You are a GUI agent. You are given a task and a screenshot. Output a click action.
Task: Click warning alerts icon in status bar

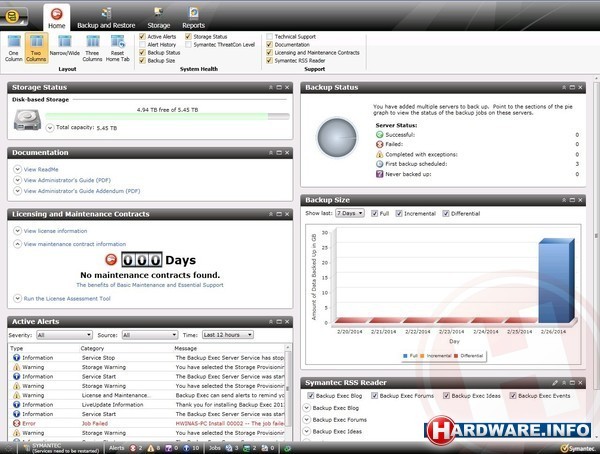(151, 448)
